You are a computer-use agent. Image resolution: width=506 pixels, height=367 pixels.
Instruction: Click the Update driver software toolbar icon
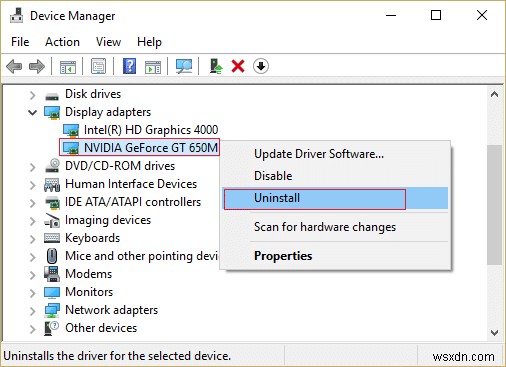[216, 66]
